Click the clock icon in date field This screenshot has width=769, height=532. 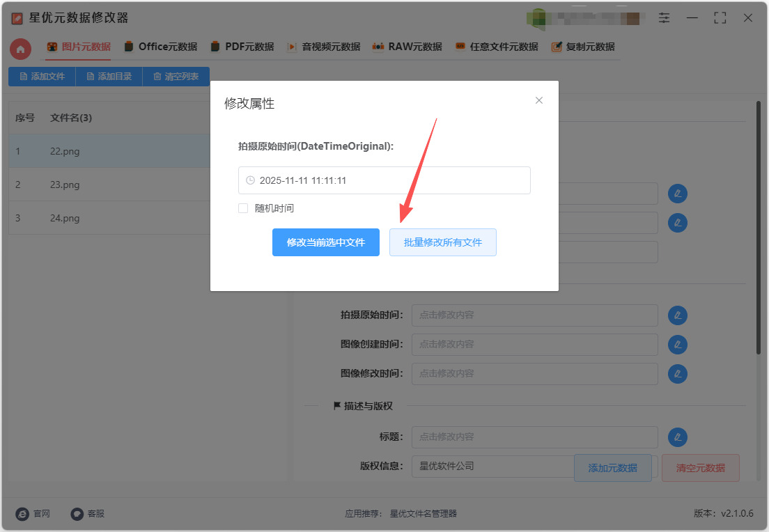[250, 180]
